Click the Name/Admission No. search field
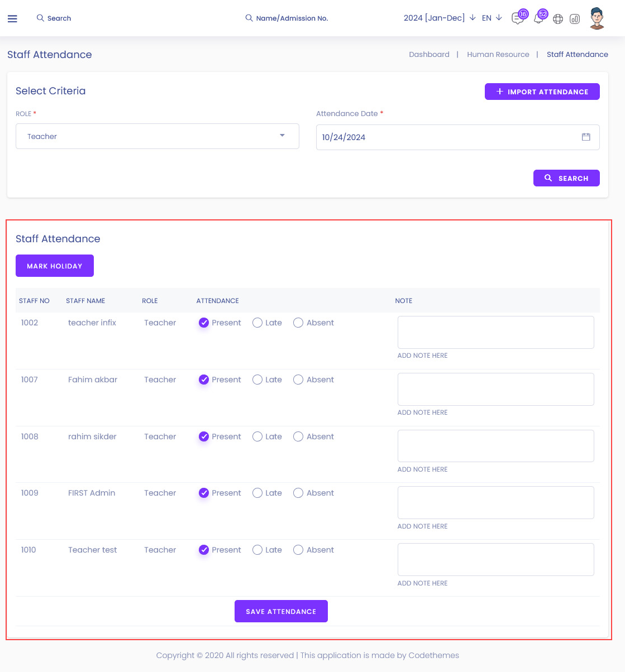 [292, 18]
